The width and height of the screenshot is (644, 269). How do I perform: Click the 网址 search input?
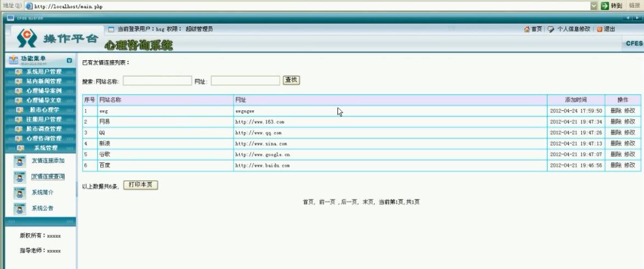tap(245, 81)
